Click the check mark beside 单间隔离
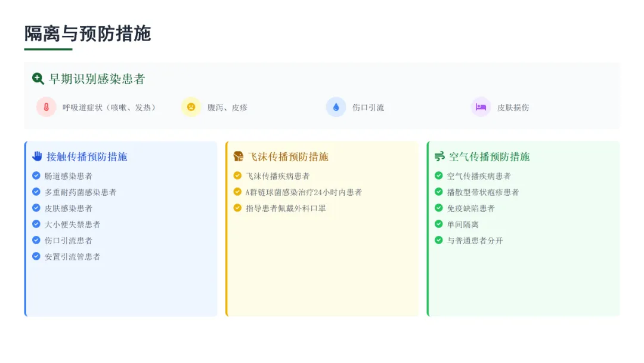Screen dimensions: 644x363 pos(439,224)
